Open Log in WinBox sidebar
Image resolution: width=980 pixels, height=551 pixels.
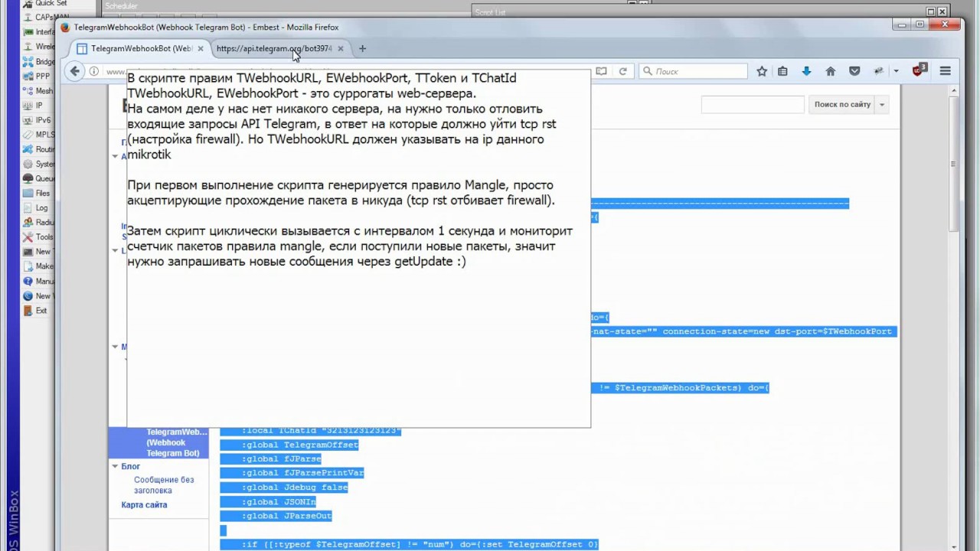pyautogui.click(x=38, y=208)
